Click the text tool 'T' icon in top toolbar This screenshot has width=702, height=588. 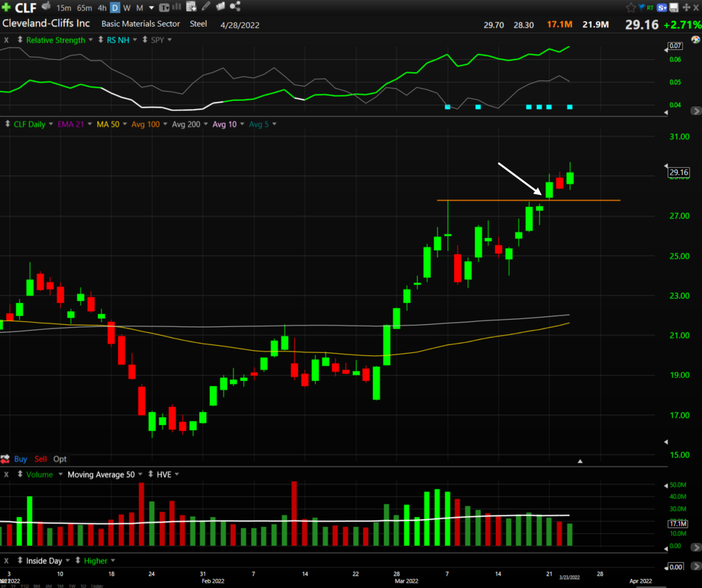pyautogui.click(x=164, y=8)
